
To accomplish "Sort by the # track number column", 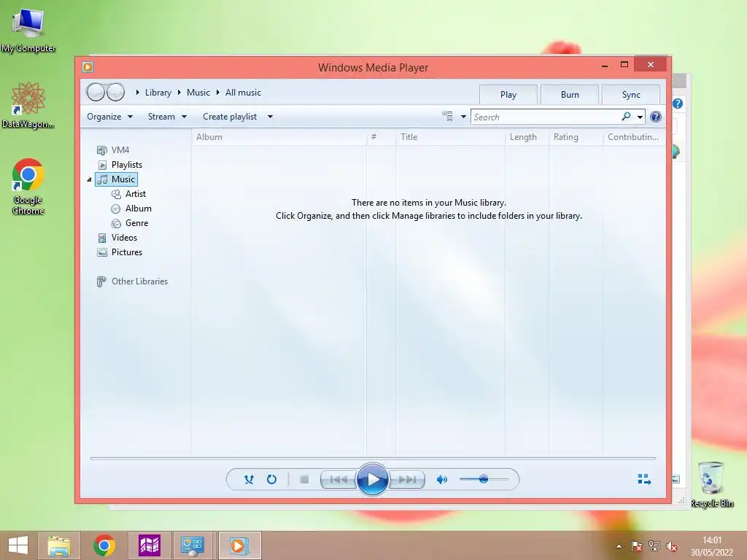I will (381, 137).
